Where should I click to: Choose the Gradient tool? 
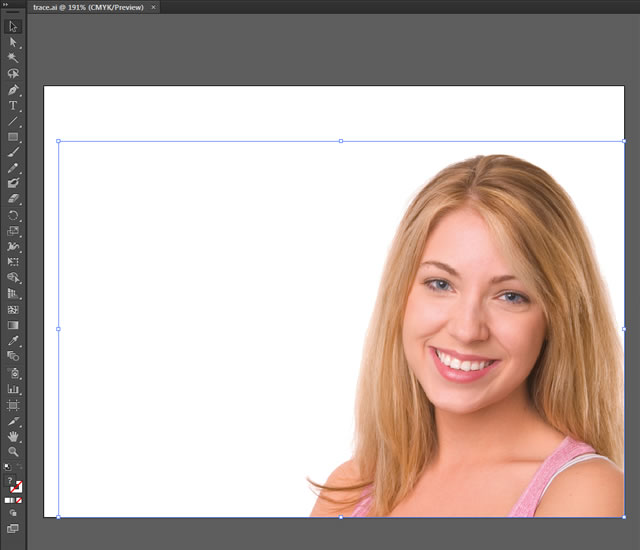(13, 325)
